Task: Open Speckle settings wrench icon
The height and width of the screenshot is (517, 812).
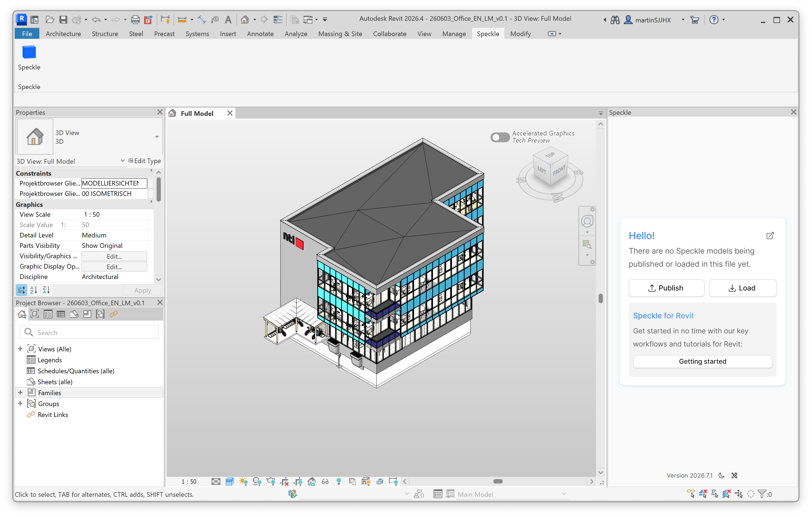Action: pos(734,475)
